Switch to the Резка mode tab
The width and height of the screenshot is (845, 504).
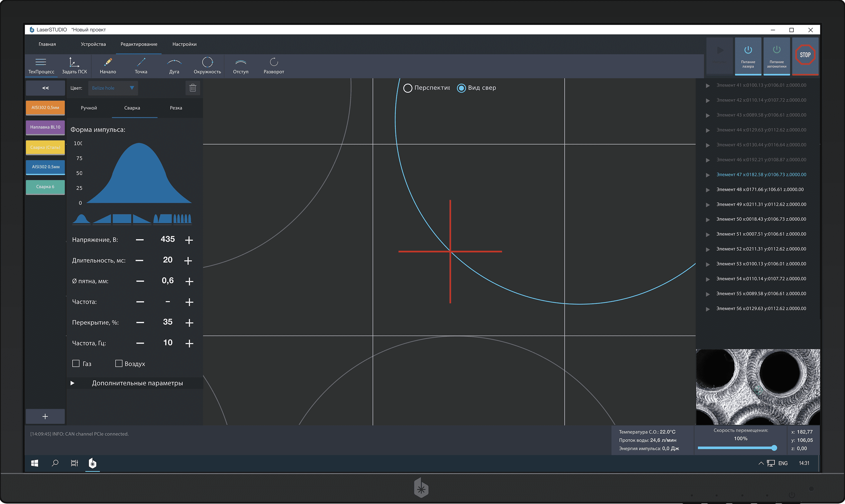tap(176, 108)
